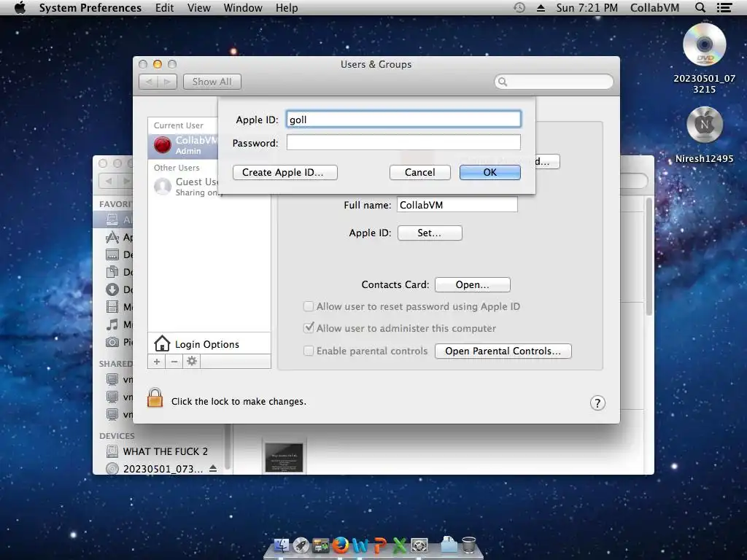
Task: Click into the Password field
Action: pyautogui.click(x=403, y=142)
